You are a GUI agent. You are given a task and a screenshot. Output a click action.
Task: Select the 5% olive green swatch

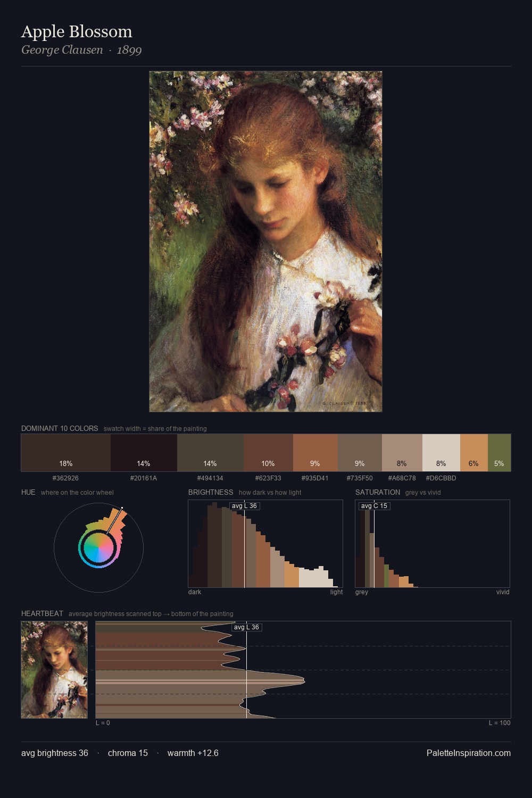(x=499, y=453)
